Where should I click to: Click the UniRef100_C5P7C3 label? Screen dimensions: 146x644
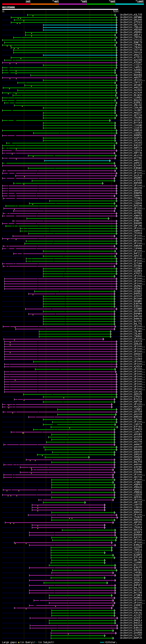tap(131, 83)
